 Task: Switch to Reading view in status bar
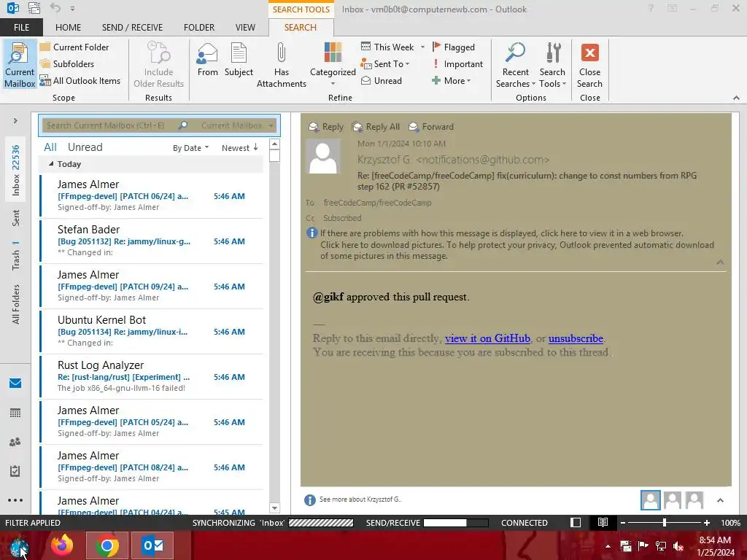tap(603, 522)
